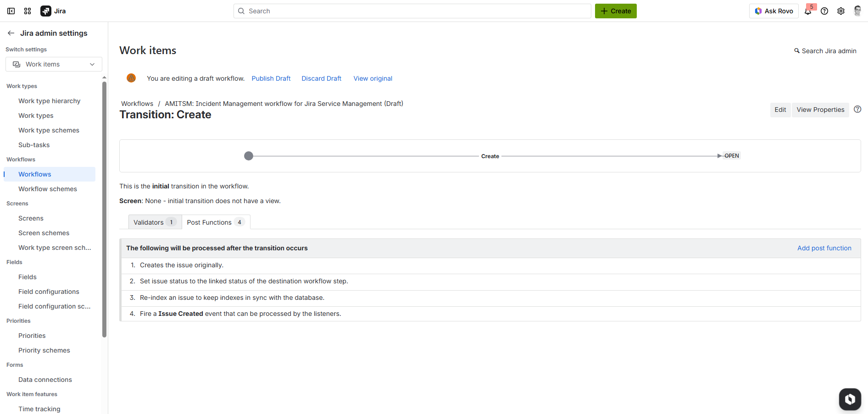The image size is (868, 414).
Task: Click the Workflows breadcrumb link
Action: pyautogui.click(x=137, y=104)
